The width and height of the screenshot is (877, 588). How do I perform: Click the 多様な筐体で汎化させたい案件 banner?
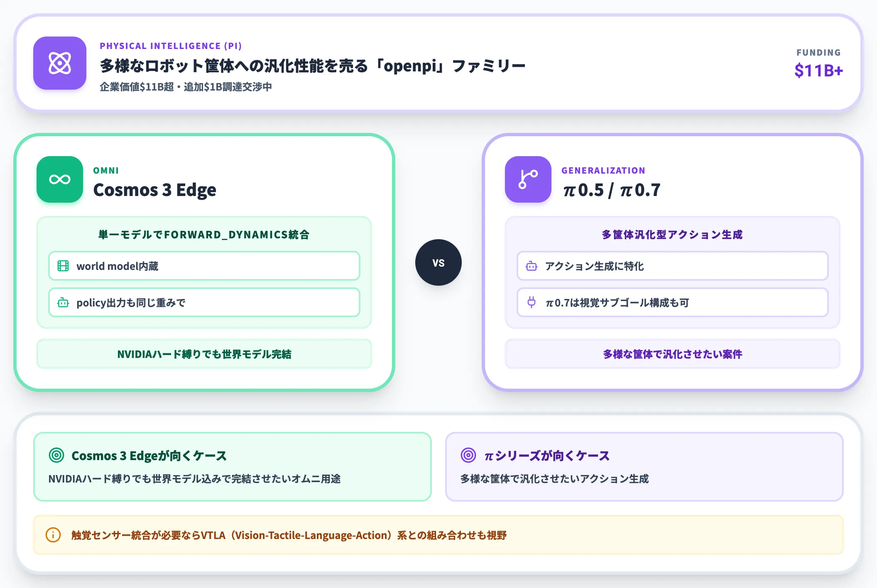pyautogui.click(x=673, y=354)
